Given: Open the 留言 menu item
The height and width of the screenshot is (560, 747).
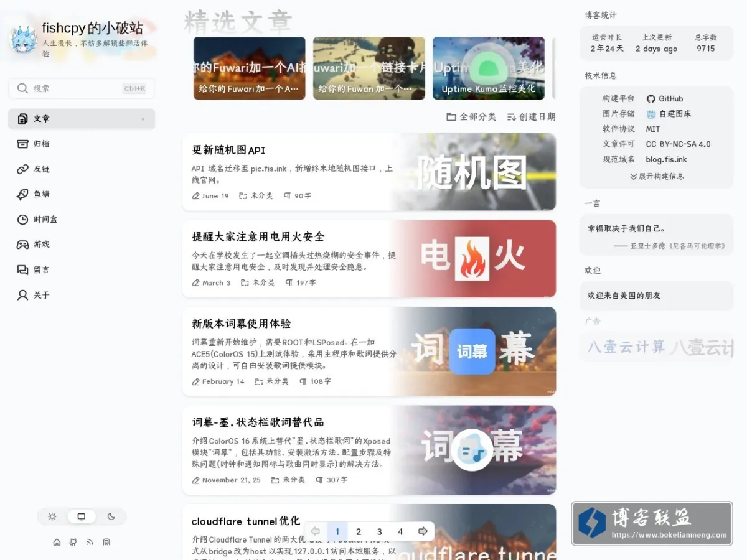Looking at the screenshot, I should point(82,270).
